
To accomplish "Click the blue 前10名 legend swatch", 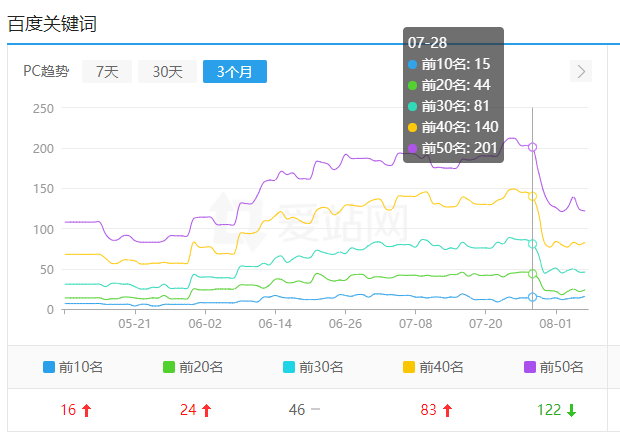I will coord(50,367).
